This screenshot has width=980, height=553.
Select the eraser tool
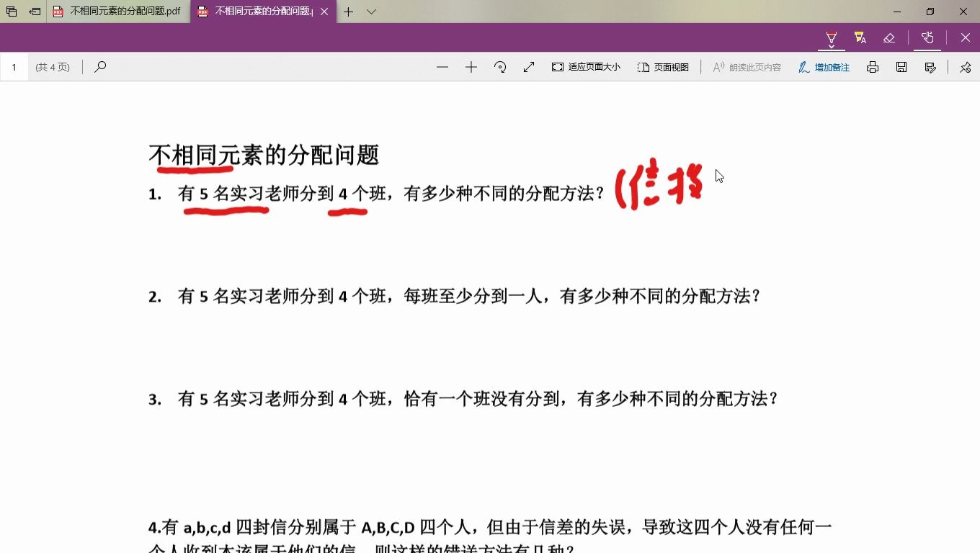889,37
